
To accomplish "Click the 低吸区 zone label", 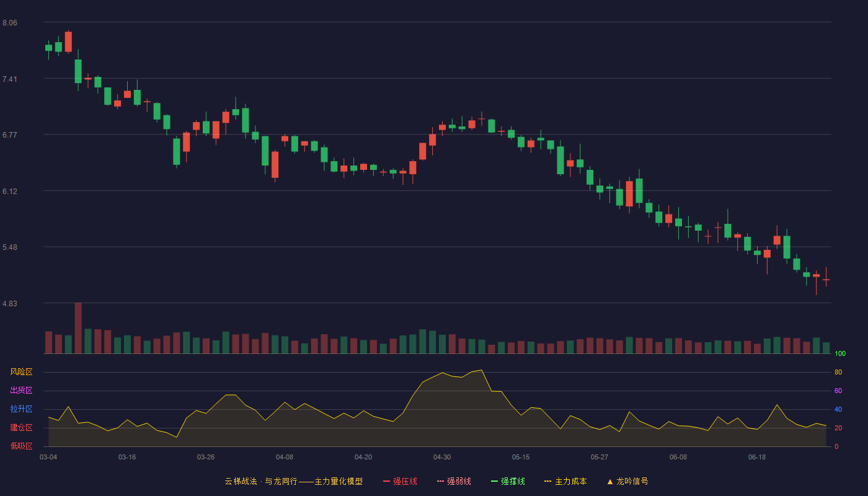I will pyautogui.click(x=21, y=446).
